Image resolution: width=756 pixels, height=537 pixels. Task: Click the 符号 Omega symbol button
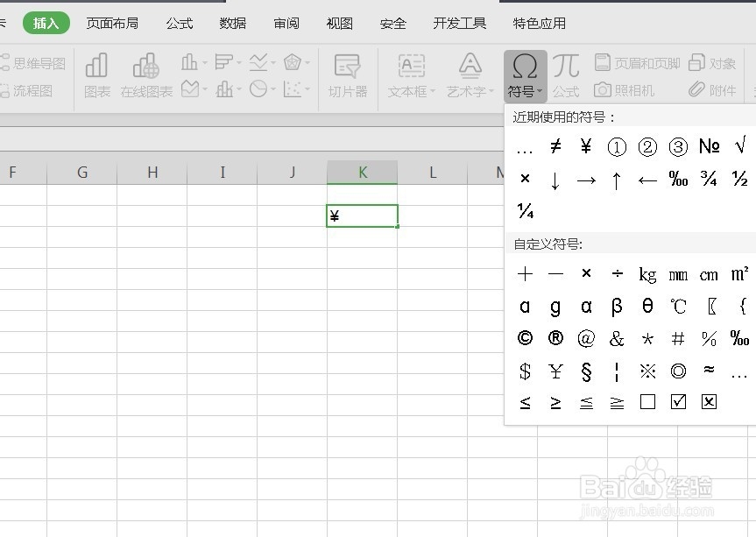(x=525, y=76)
